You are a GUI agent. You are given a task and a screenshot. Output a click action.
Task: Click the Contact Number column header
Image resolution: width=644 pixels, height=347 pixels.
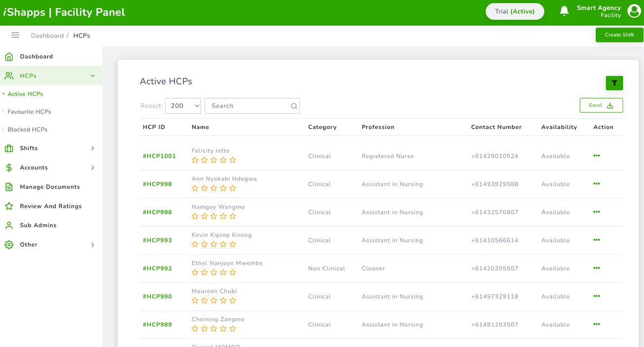tap(496, 127)
